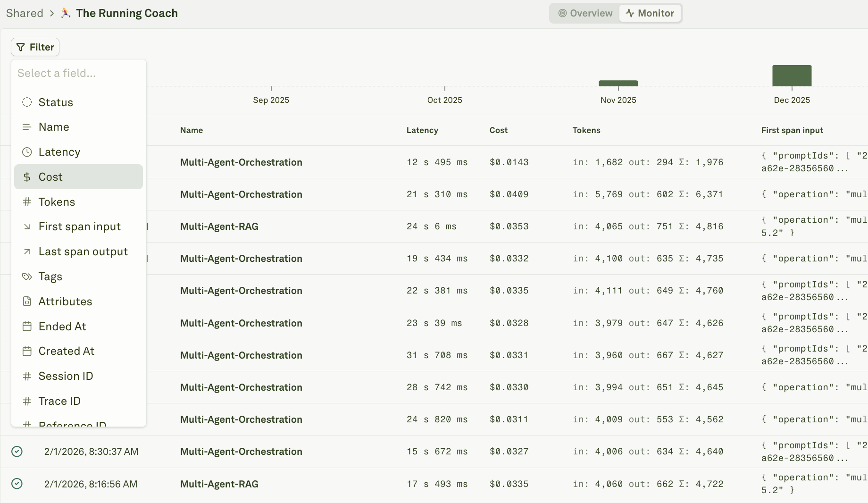868x503 pixels.
Task: Click success indicator on the 8:30:37 AM trace
Action: click(x=17, y=452)
